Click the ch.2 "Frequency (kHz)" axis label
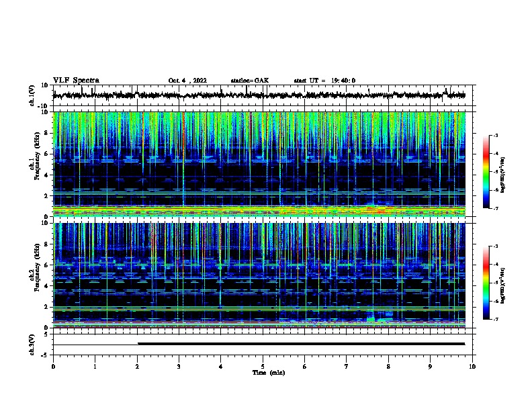The width and height of the screenshot is (532, 411). [37, 267]
